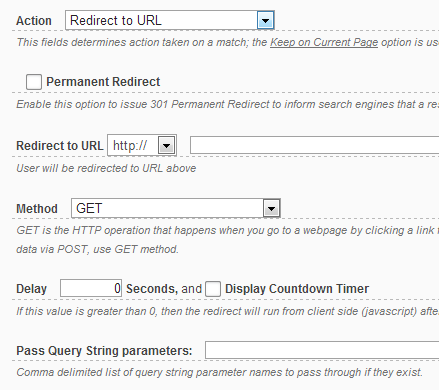Select the http:// protocol value box
439x390 pixels.
pos(133,145)
